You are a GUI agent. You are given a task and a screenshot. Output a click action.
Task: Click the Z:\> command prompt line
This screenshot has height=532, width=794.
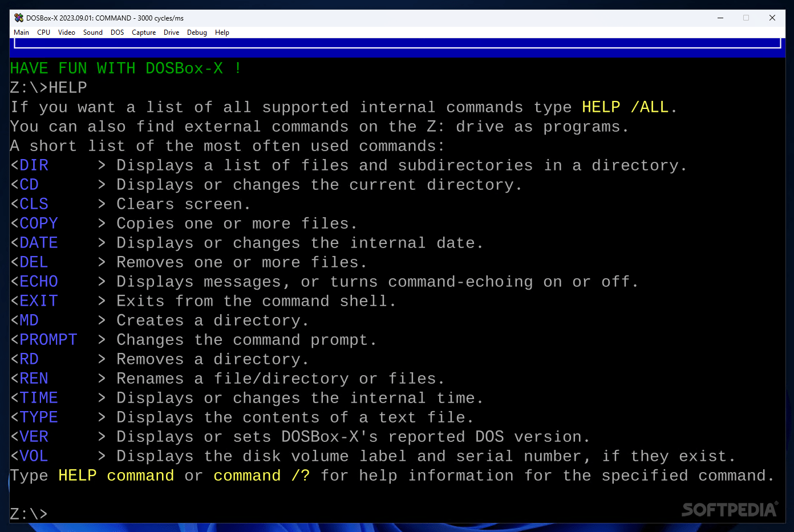point(29,514)
